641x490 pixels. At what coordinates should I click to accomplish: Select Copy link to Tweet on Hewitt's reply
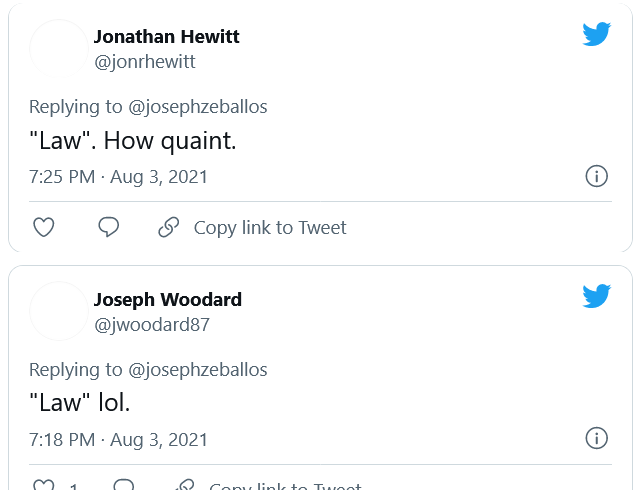[x=270, y=228]
